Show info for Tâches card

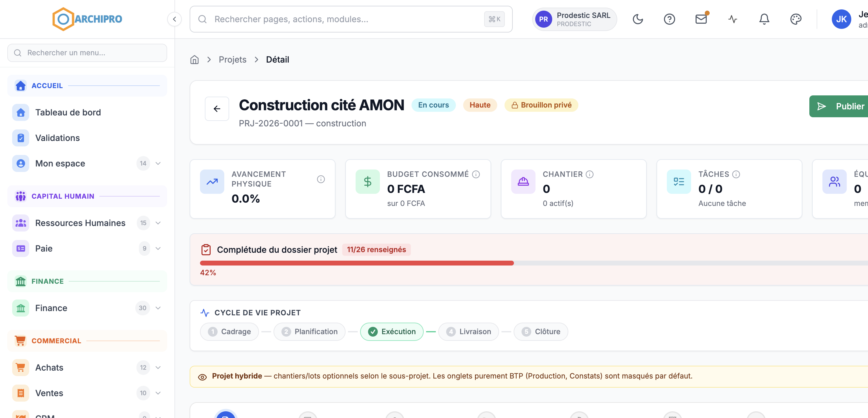pyautogui.click(x=736, y=174)
